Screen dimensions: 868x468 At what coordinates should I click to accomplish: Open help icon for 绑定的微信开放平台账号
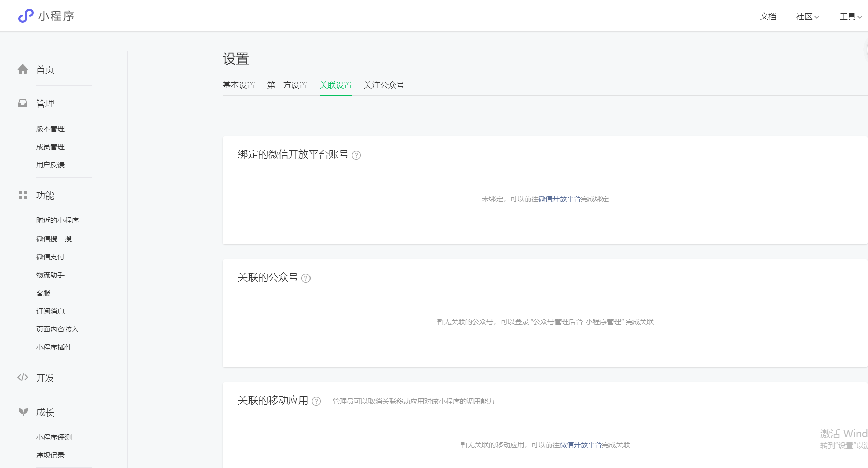[x=356, y=155]
